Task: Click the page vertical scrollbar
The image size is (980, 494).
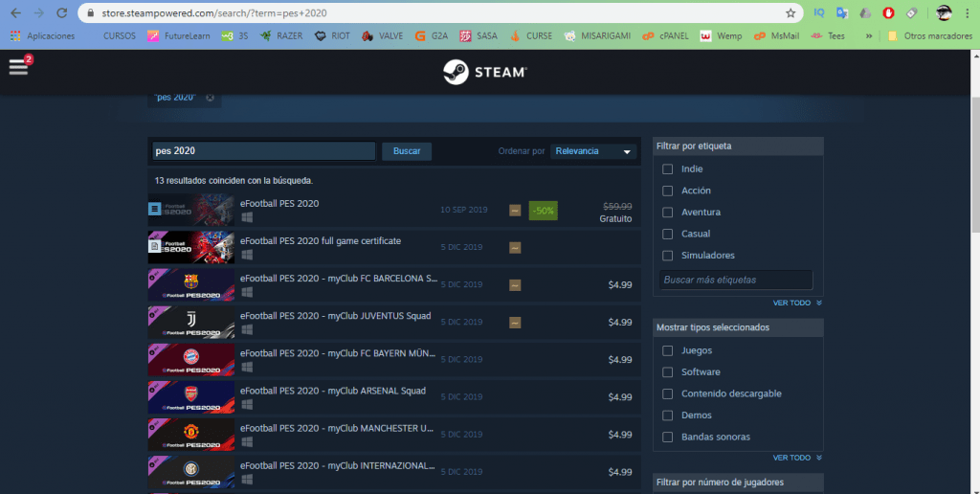Action: point(974,163)
